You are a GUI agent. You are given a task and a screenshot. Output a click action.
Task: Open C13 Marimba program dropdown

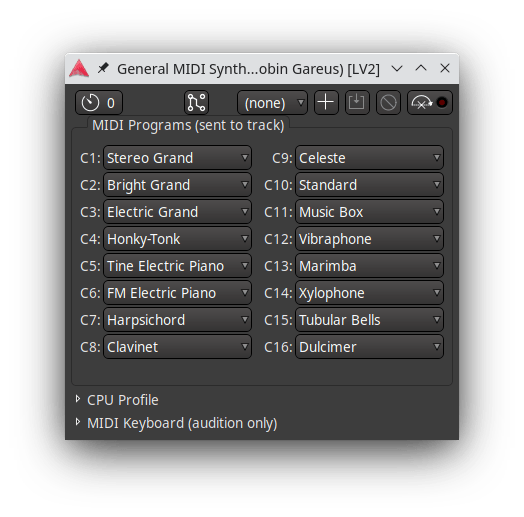370,266
